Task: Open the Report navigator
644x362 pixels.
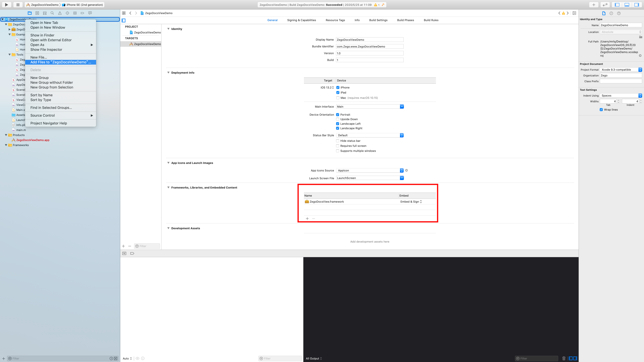Action: coord(90,13)
